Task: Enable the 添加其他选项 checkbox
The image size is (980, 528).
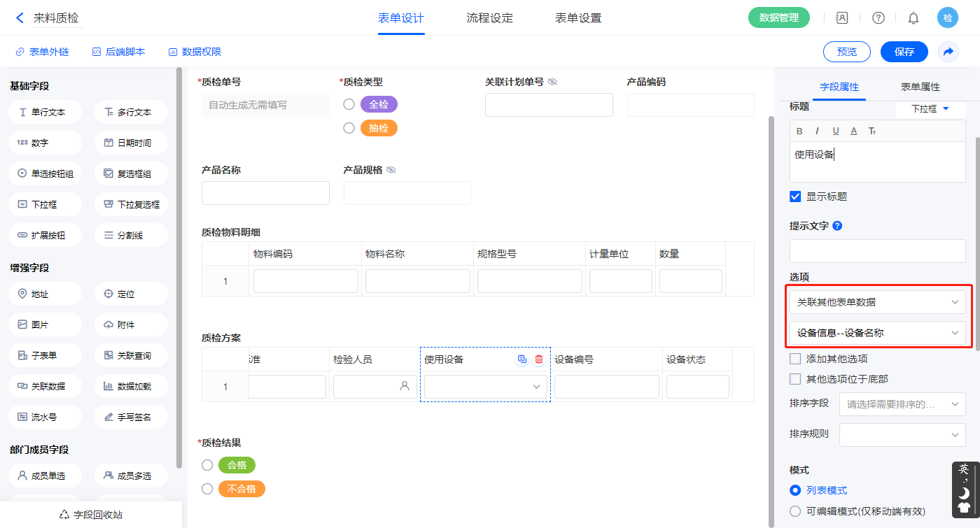Action: pos(795,359)
